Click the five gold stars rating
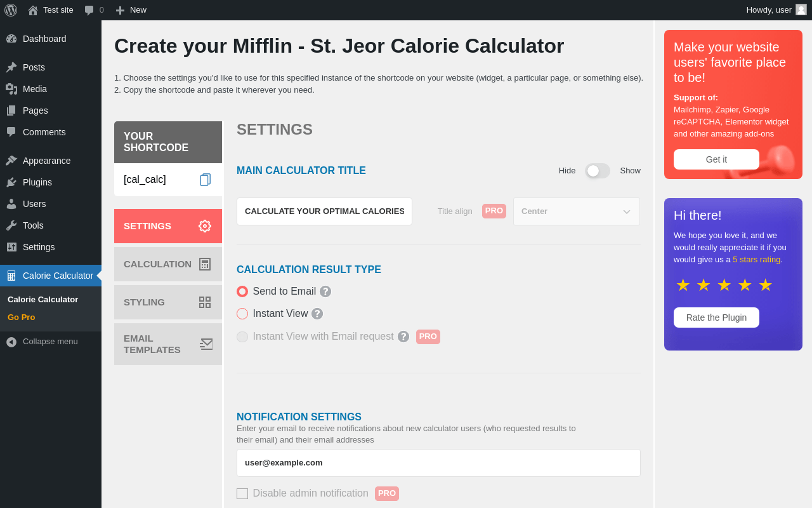Viewport: 812px width, 508px height. tap(724, 285)
